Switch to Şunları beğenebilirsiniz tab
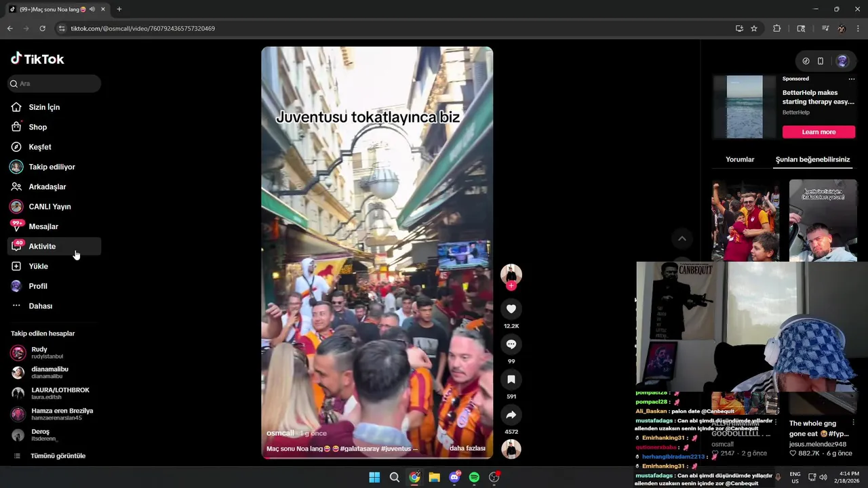Image resolution: width=868 pixels, height=488 pixels. [812, 159]
